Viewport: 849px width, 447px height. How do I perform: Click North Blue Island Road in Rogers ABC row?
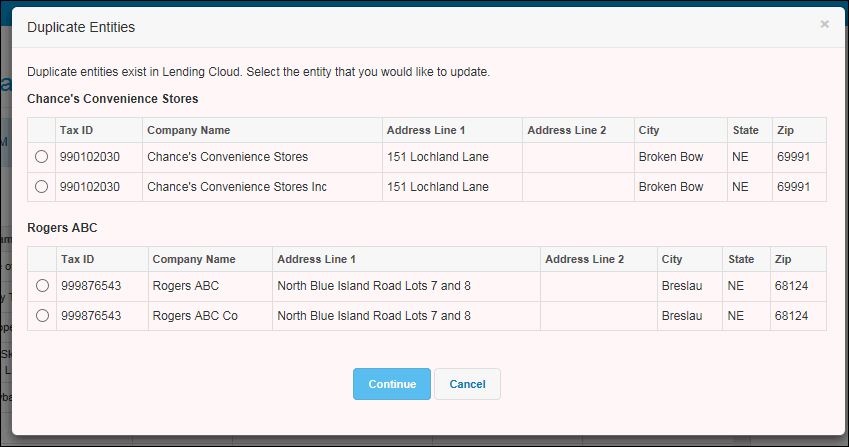point(374,286)
